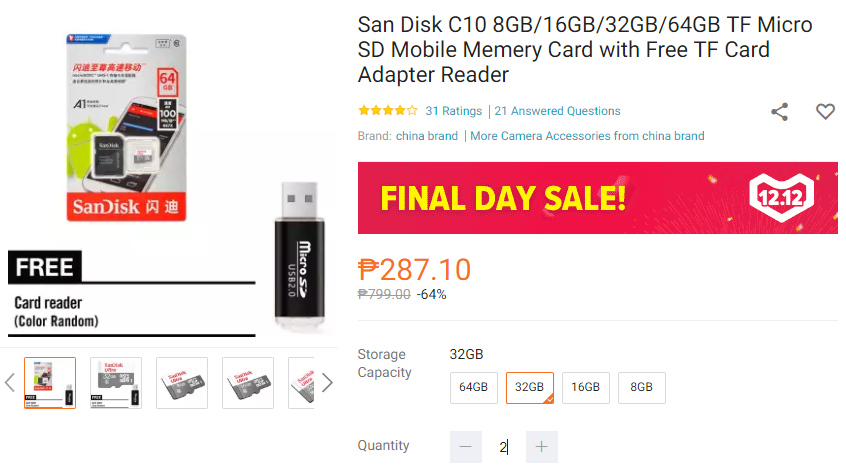The width and height of the screenshot is (846, 468).
Task: Open the china brand link
Action: click(x=427, y=136)
